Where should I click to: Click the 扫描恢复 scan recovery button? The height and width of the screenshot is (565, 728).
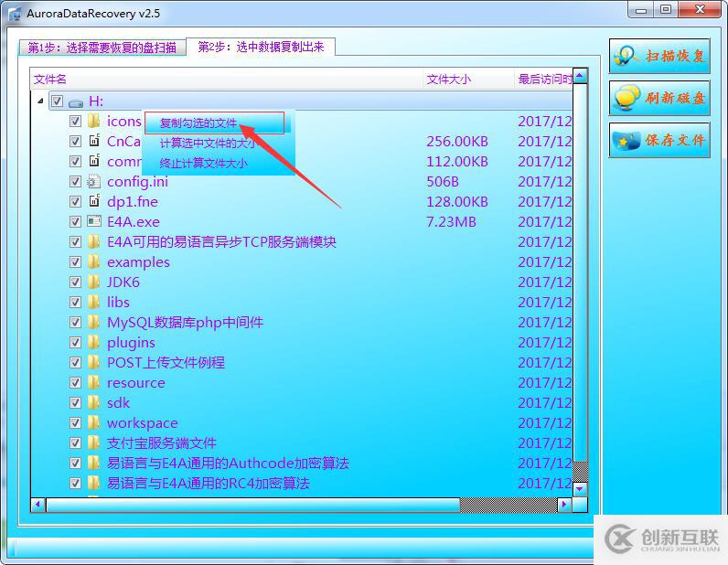658,56
